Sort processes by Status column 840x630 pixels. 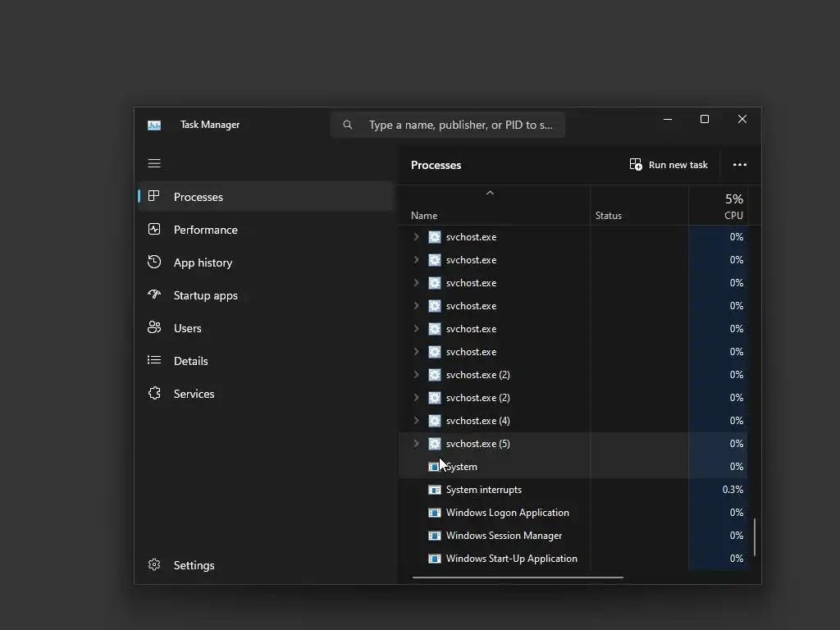tap(609, 216)
